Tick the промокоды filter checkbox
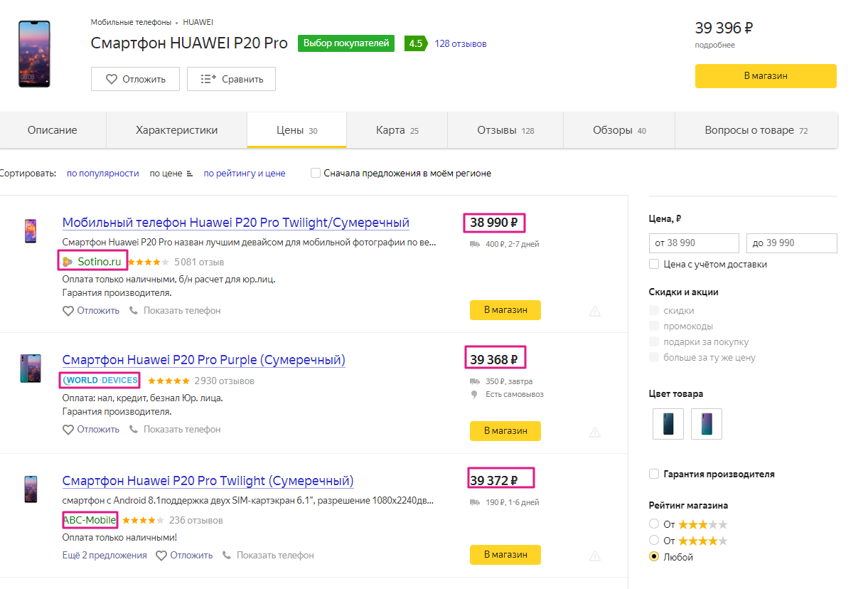The height and width of the screenshot is (589, 868). [654, 326]
